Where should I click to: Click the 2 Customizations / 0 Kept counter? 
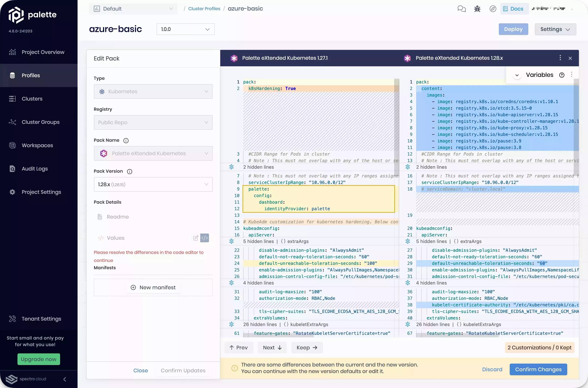pos(539,347)
